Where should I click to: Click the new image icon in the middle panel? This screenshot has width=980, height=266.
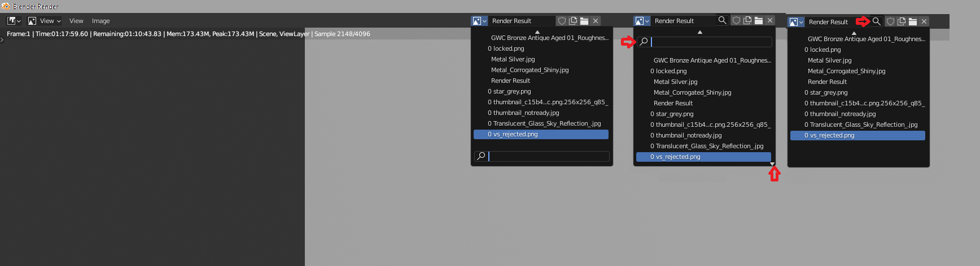747,21
